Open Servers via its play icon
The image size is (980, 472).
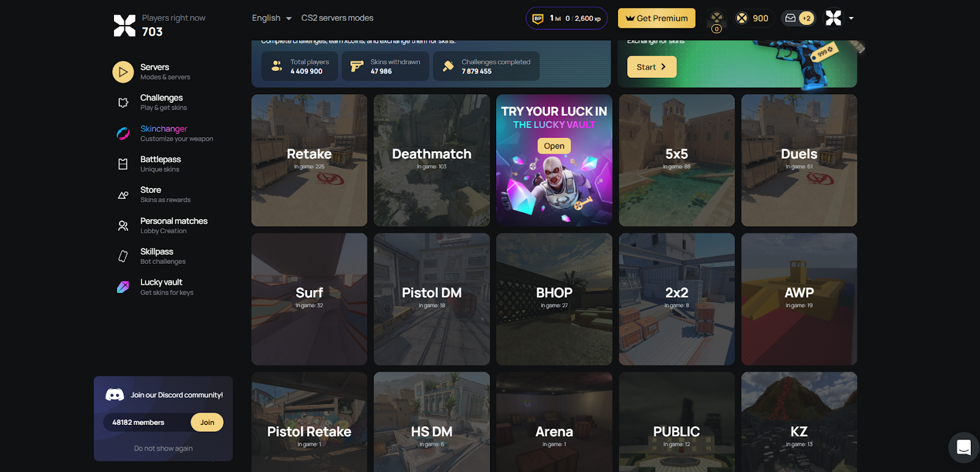pos(123,72)
